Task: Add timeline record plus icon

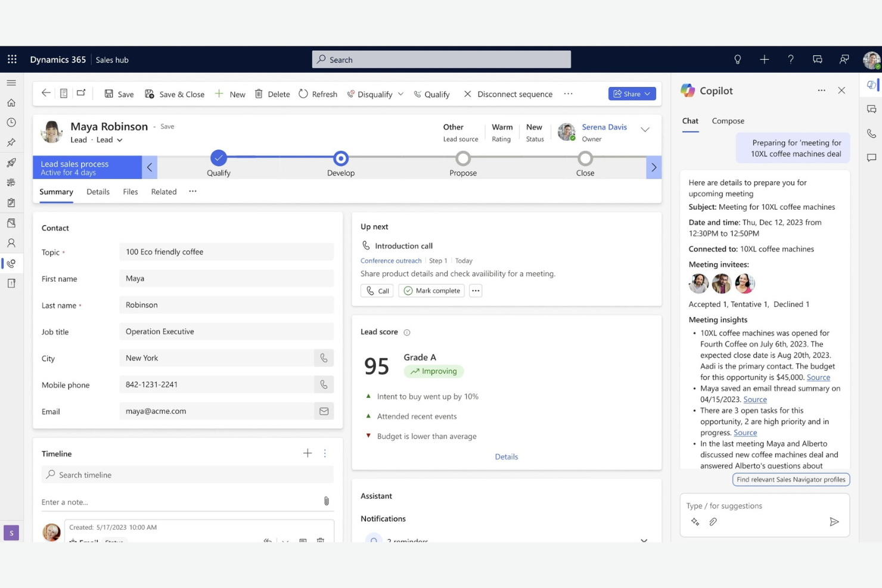Action: coord(308,453)
